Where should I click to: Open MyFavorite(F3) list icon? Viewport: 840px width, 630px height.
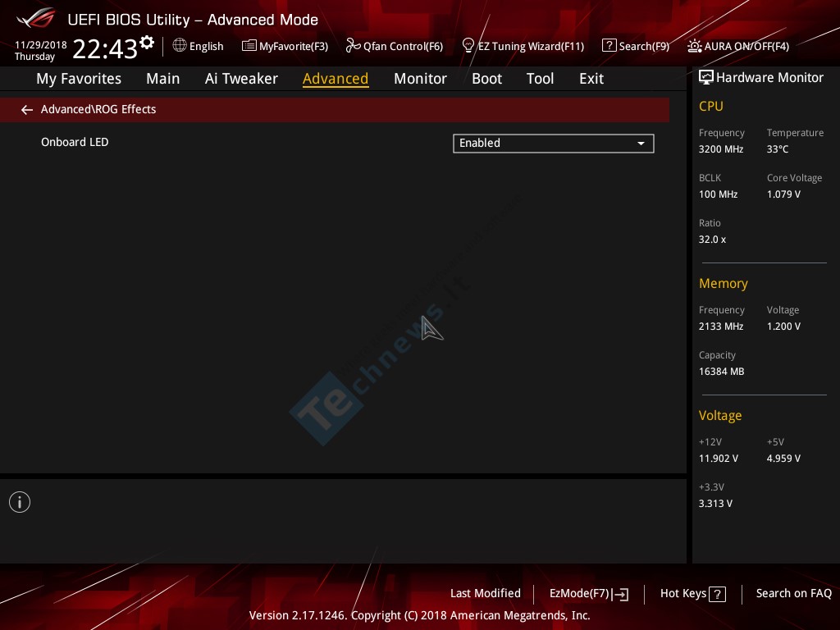pos(249,46)
